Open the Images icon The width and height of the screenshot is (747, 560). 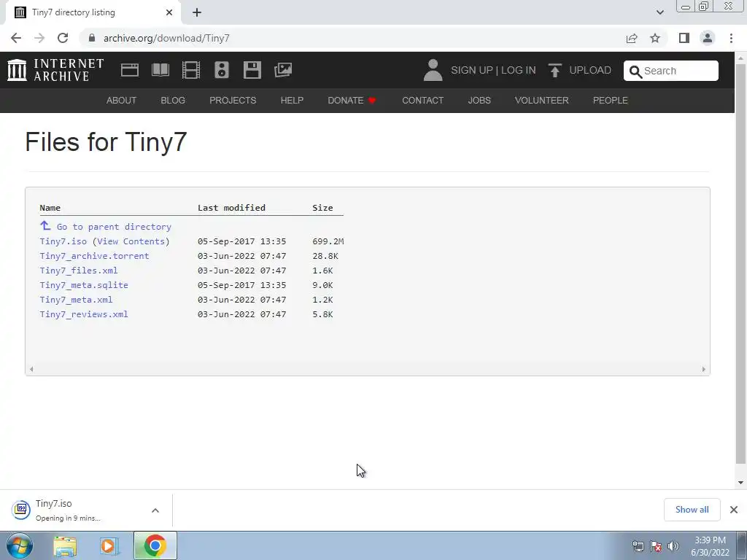pyautogui.click(x=283, y=70)
